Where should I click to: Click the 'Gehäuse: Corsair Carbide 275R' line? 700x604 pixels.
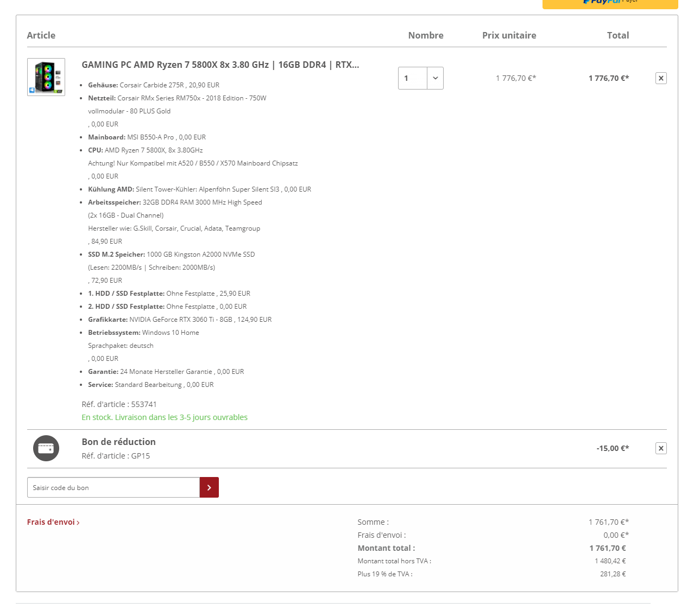coord(154,85)
